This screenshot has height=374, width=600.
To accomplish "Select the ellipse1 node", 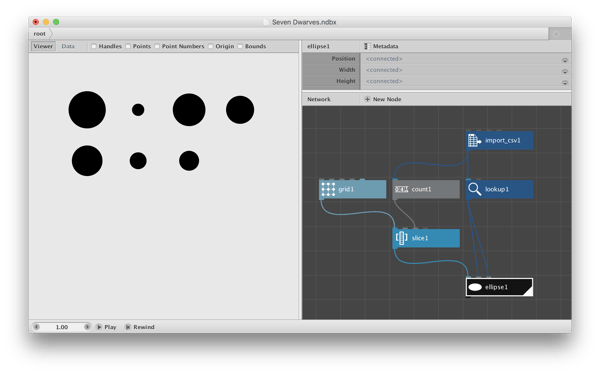I will pyautogui.click(x=499, y=287).
